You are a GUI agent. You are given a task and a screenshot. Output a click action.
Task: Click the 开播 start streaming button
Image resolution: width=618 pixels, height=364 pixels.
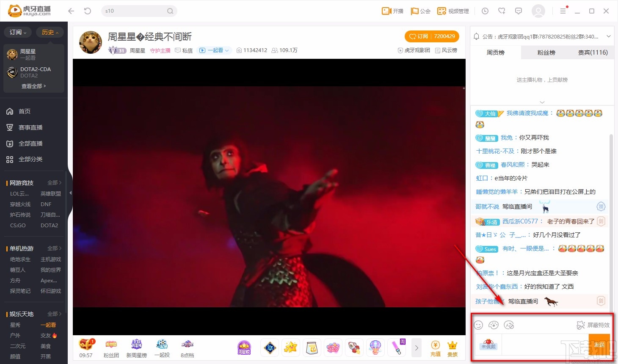392,11
